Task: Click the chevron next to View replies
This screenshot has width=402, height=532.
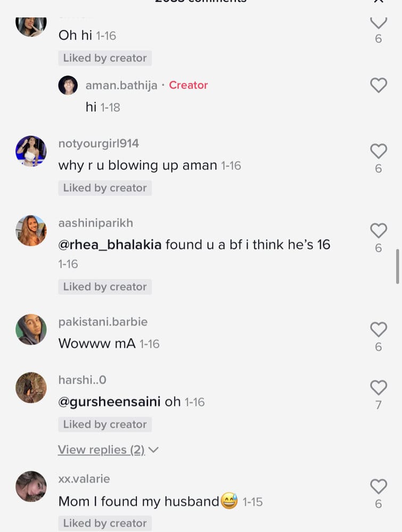Action: pos(153,450)
